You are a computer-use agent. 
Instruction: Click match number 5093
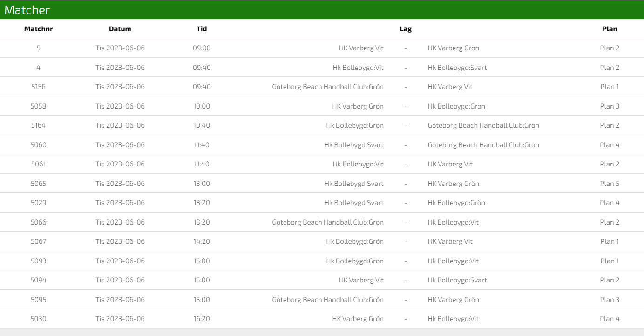click(x=38, y=261)
